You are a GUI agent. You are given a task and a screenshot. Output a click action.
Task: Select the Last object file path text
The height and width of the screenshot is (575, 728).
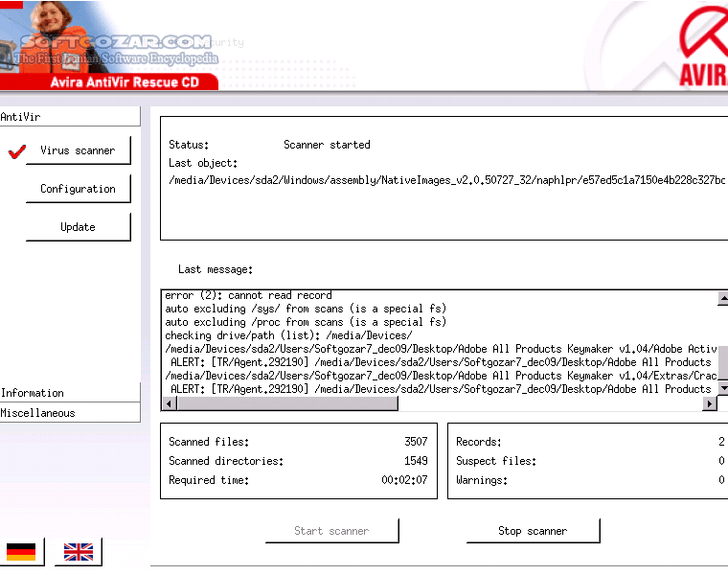(446, 180)
